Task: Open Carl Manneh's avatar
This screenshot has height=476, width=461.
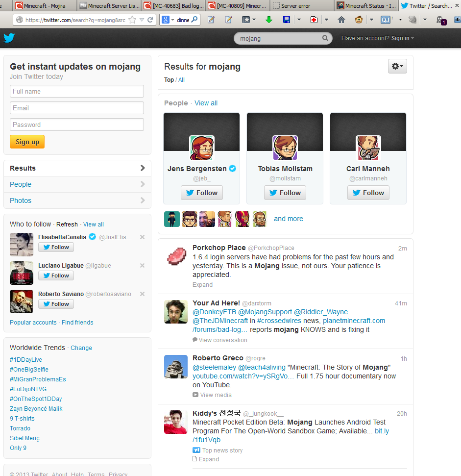Action: tap(368, 148)
